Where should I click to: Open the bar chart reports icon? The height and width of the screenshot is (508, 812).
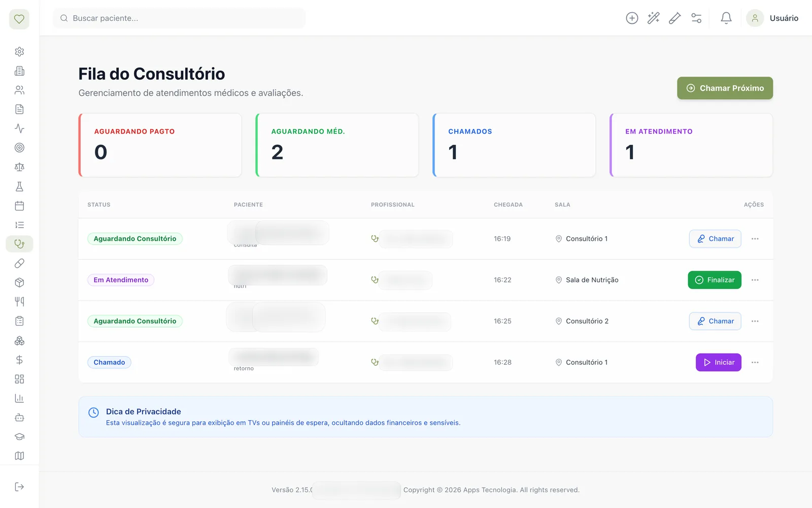(x=19, y=398)
